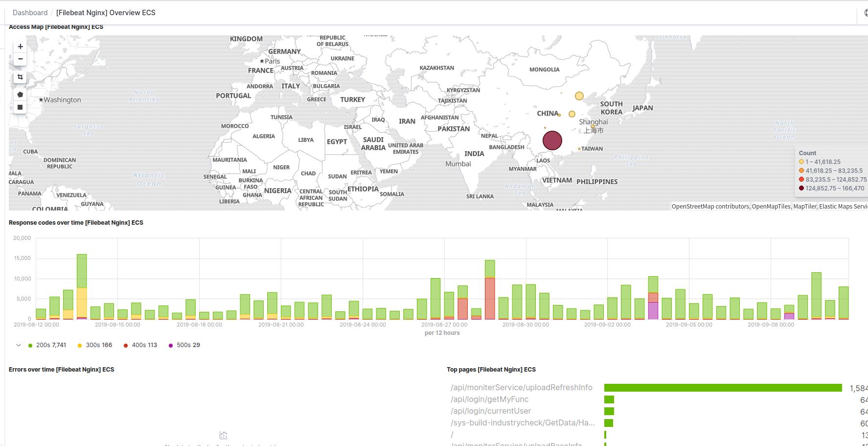Activate the fit-to-data-bounds crop icon
Image resolution: width=868 pixels, height=446 pixels.
point(20,77)
